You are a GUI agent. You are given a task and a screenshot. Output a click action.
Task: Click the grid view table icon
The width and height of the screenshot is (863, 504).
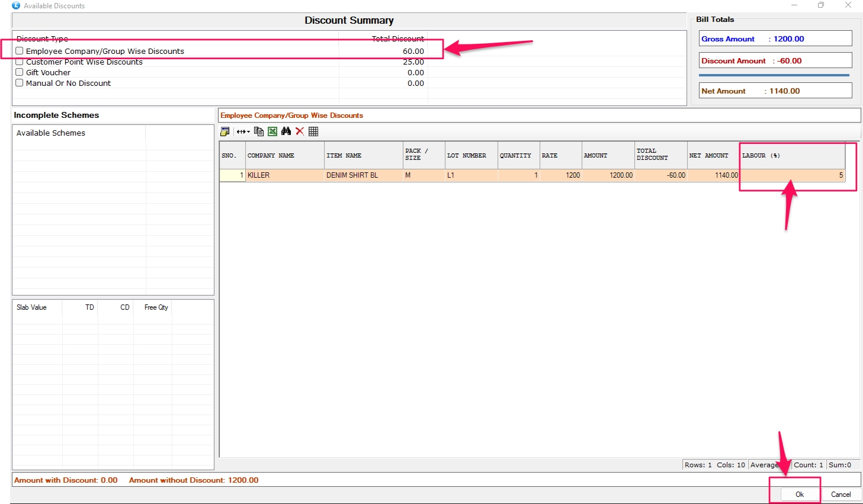[313, 131]
